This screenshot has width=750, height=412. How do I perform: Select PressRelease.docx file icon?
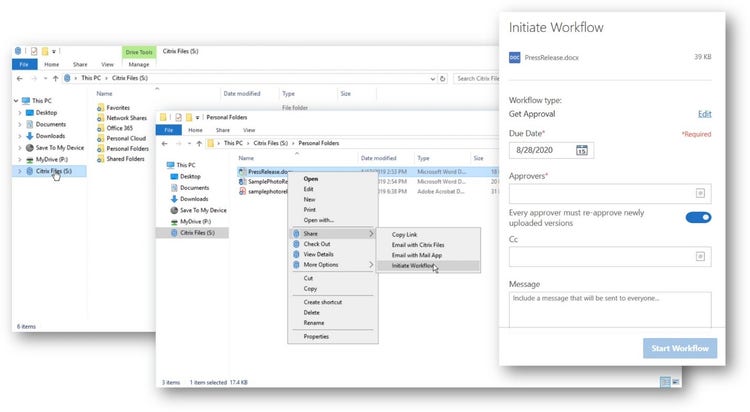coord(243,172)
